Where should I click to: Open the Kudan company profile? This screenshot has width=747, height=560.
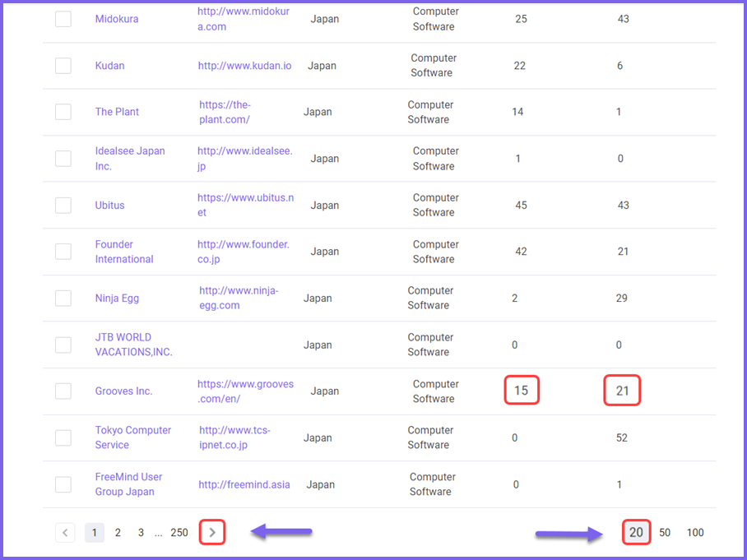109,66
